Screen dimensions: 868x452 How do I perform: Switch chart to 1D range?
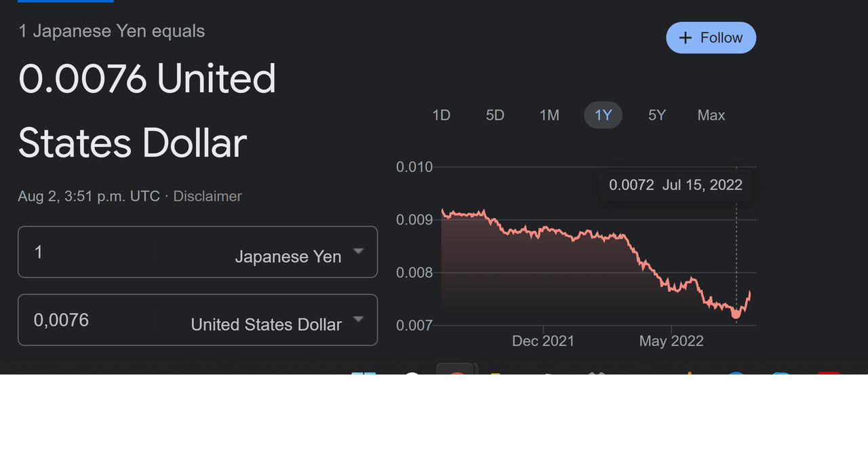point(441,115)
